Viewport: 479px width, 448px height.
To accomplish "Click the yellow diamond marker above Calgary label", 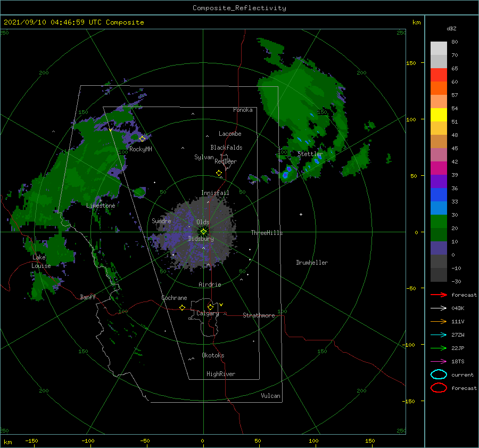I will [210, 307].
